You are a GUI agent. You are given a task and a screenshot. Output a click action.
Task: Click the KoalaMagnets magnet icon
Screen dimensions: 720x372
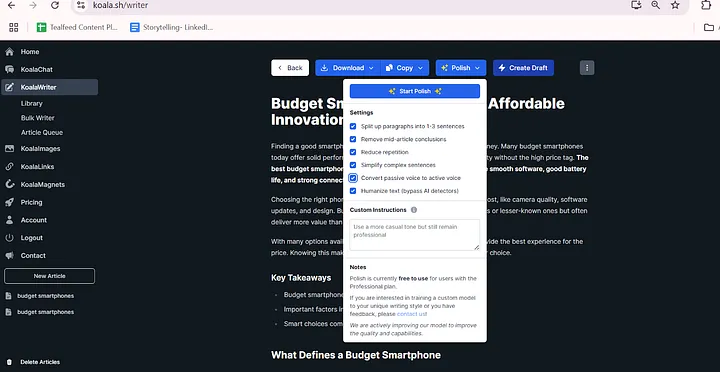point(9,184)
